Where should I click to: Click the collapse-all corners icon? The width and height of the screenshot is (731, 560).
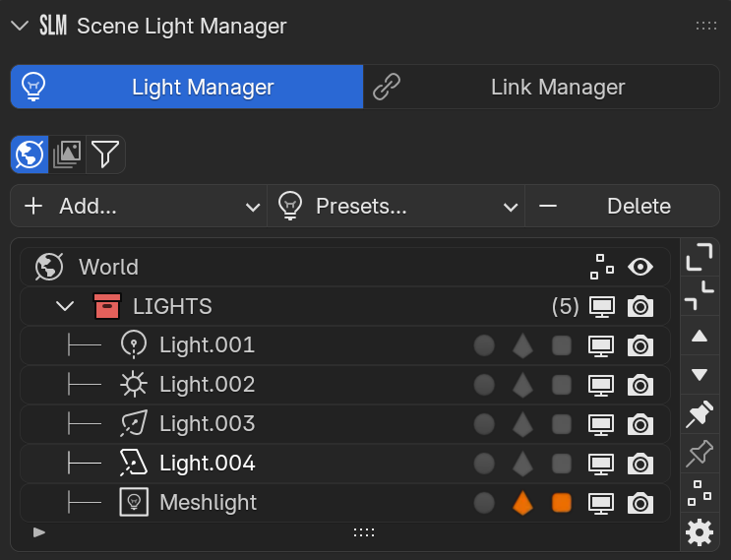coord(700,295)
